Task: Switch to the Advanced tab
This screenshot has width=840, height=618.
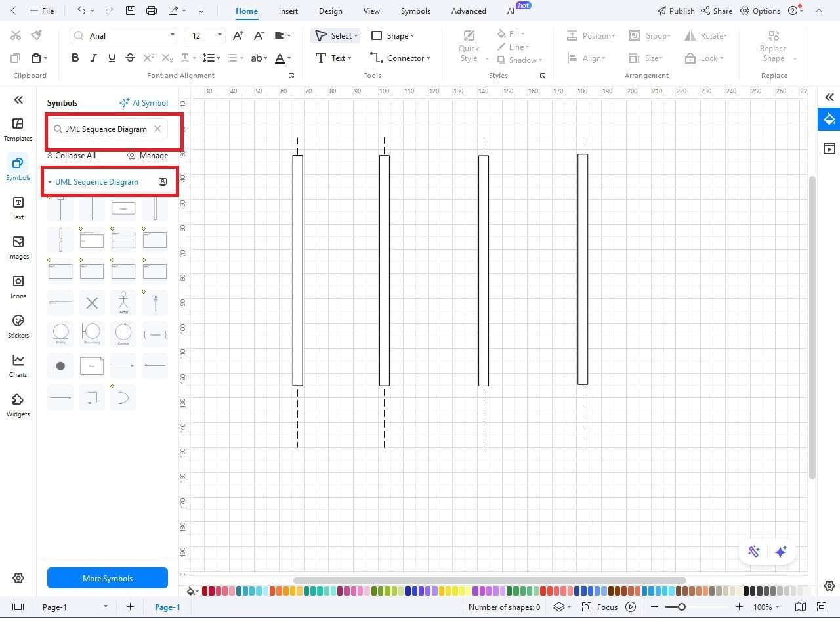Action: pos(469,11)
